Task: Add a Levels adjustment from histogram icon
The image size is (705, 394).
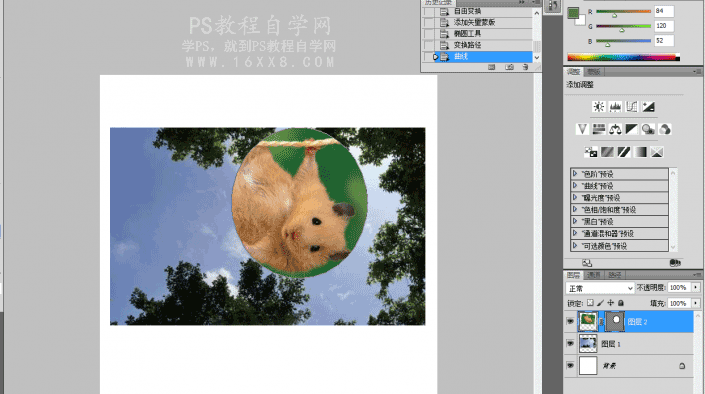Action: pyautogui.click(x=615, y=107)
